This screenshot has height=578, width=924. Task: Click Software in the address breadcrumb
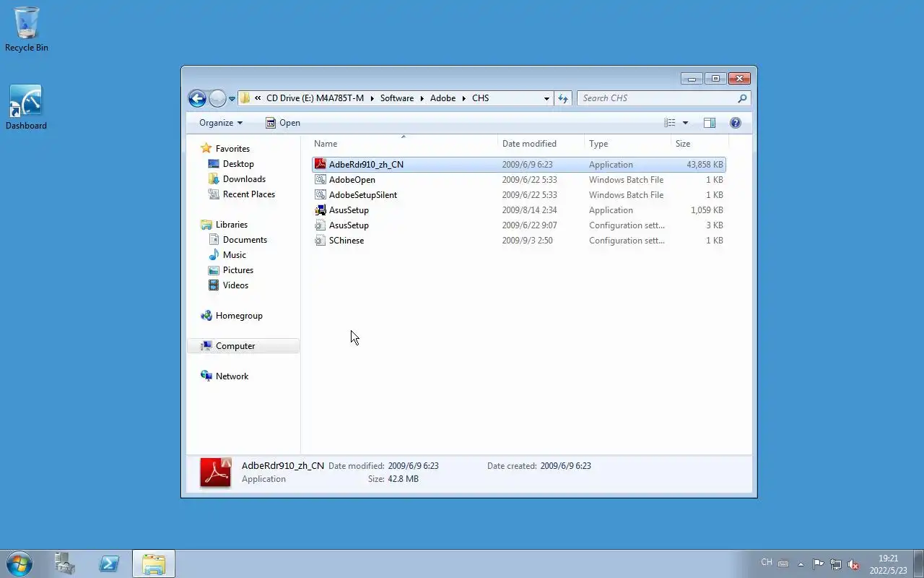397,98
